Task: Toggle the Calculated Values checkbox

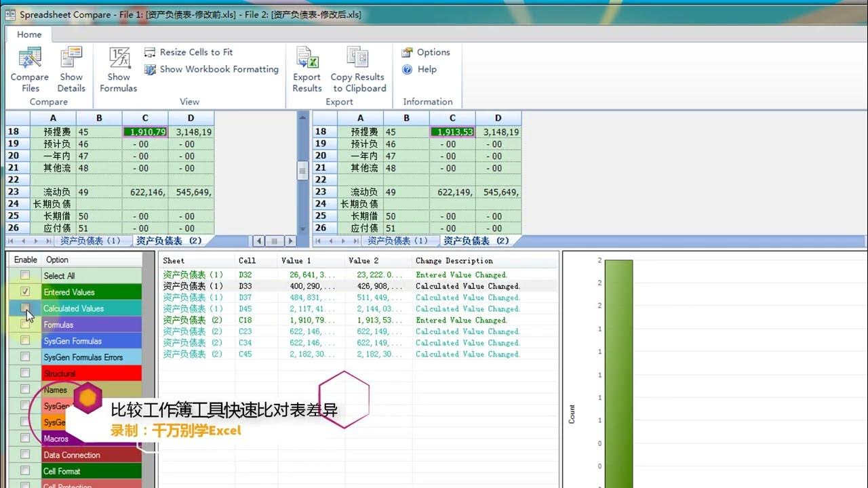Action: coord(25,308)
